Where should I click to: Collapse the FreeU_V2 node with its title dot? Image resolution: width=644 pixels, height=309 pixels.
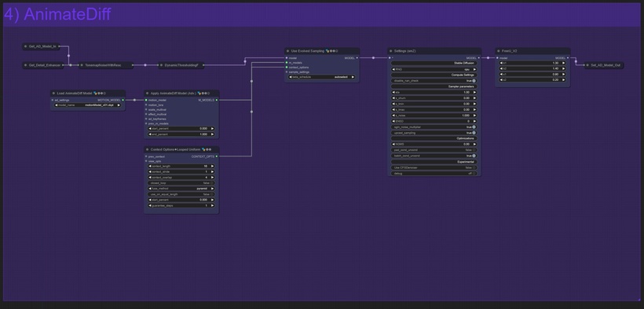pos(498,51)
